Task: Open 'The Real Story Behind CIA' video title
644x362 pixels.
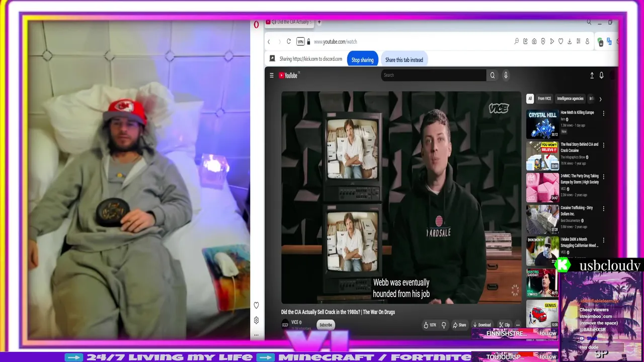Action: 580,147
